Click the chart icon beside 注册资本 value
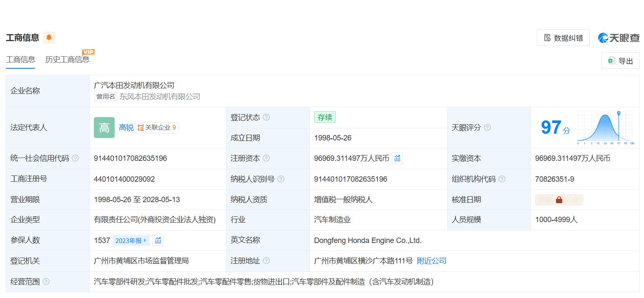This screenshot has width=644, height=298. click(397, 158)
